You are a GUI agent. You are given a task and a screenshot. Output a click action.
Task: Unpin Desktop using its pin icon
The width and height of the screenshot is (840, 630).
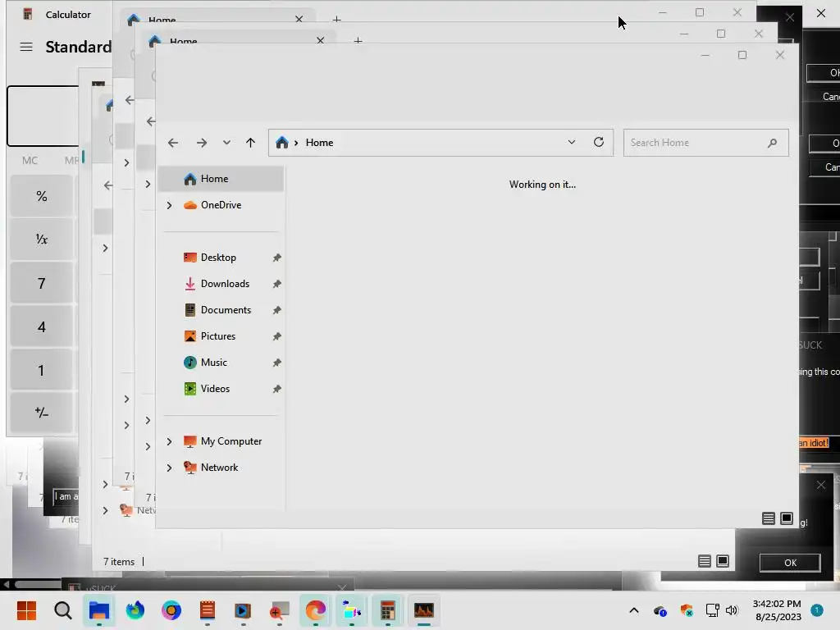tap(277, 258)
